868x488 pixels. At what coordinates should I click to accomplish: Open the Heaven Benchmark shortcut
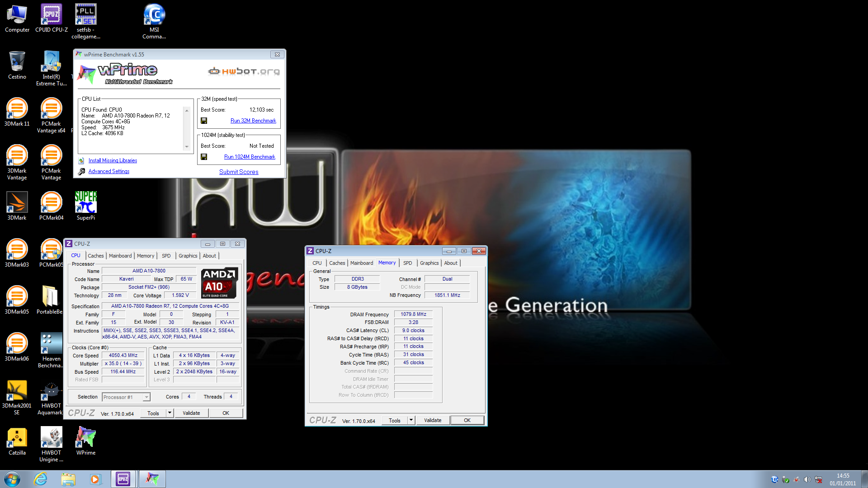[52, 350]
